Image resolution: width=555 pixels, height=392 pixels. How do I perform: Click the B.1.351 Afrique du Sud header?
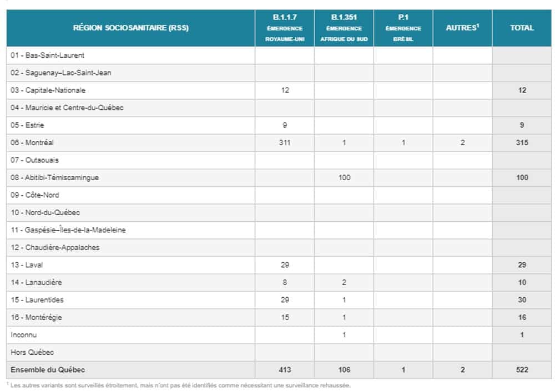tap(344, 28)
